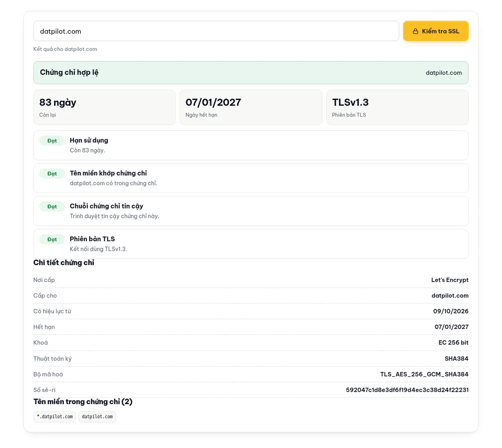502x448 pixels.
Task: Click the serial number 592047c1d8e3df6f19d4ec3c38d24f22231
Action: pos(407,390)
